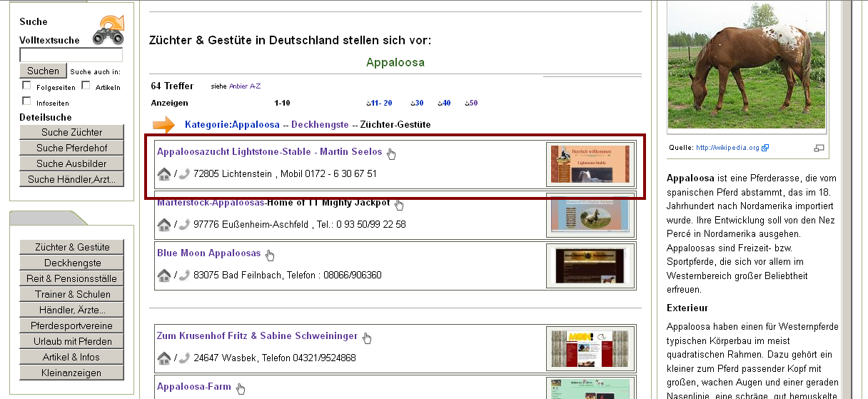The width and height of the screenshot is (868, 399).
Task: Open the Blue Moon Appaloosas website thumbnail
Action: (x=590, y=266)
